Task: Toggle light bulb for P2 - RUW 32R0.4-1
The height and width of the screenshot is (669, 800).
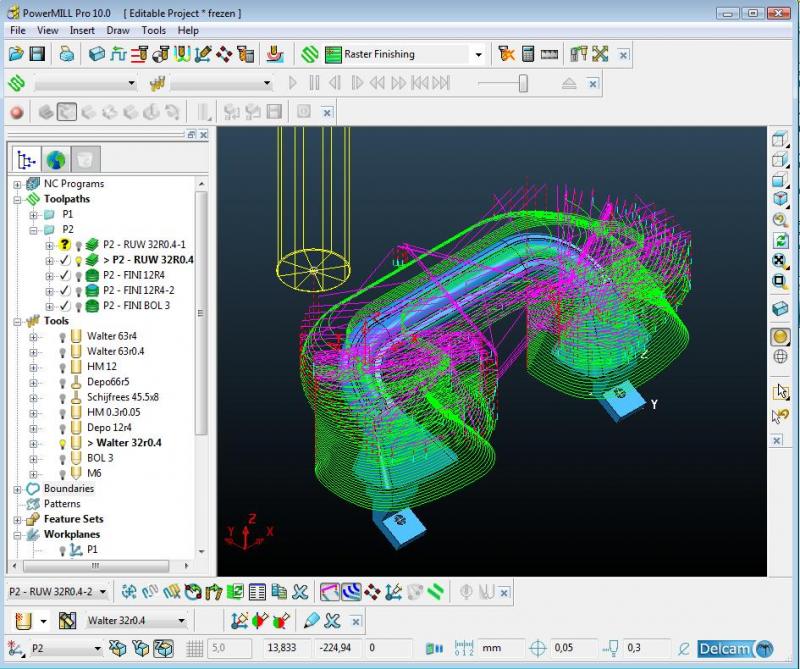Action: coord(79,245)
